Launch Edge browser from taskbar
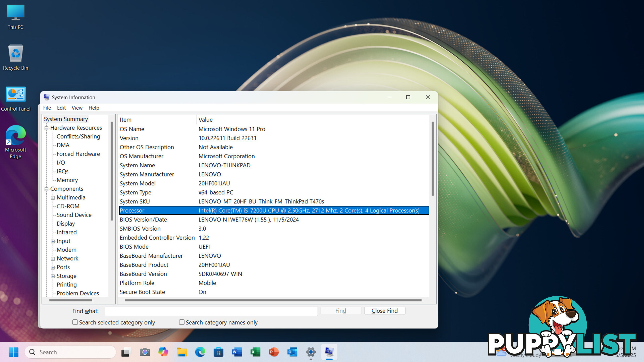The height and width of the screenshot is (362, 644). point(200,352)
